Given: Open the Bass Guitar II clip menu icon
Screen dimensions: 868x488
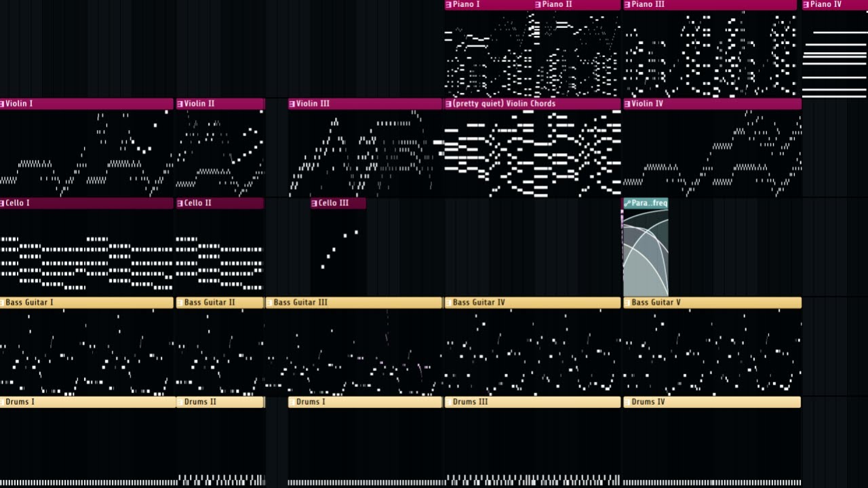Looking at the screenshot, I should point(180,302).
